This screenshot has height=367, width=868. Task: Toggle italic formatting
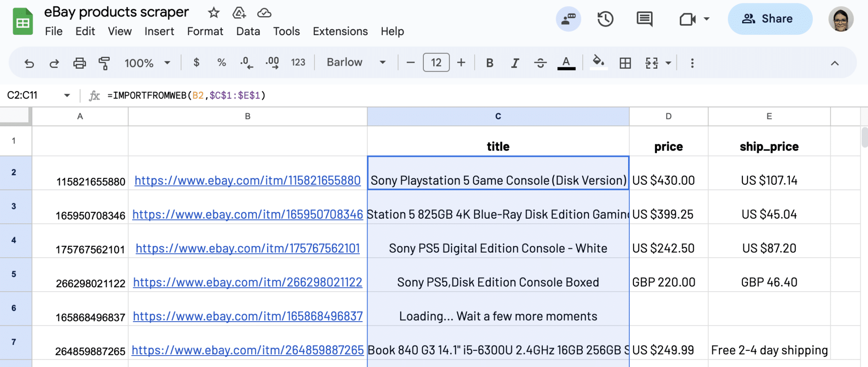pos(515,63)
